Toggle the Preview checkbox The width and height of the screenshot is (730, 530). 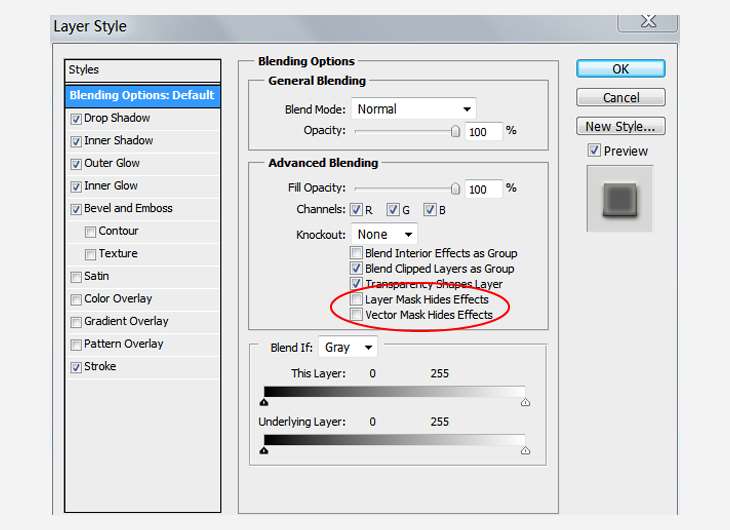click(594, 150)
